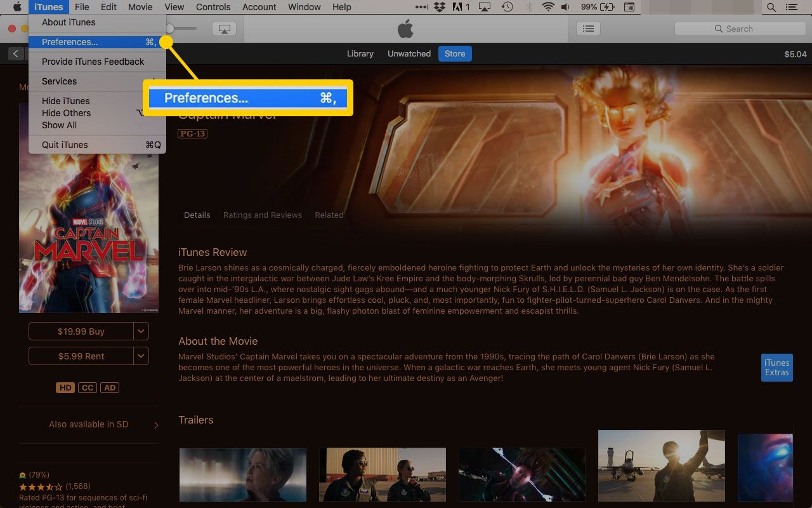Open the Window menu
The image size is (812, 508).
304,7
